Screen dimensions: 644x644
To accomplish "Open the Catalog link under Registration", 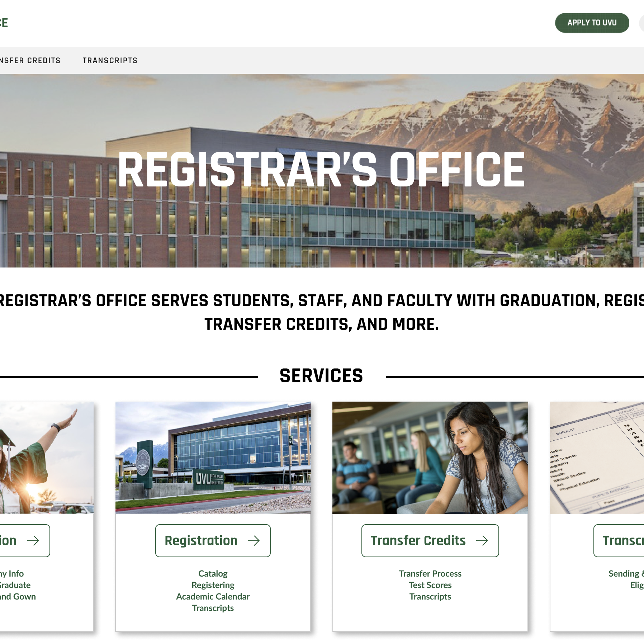I will click(213, 574).
